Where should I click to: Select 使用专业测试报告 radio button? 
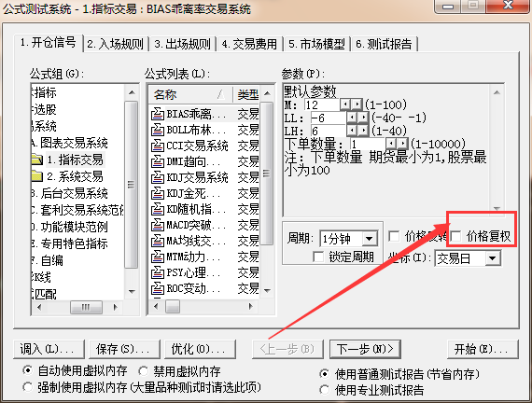(x=325, y=390)
